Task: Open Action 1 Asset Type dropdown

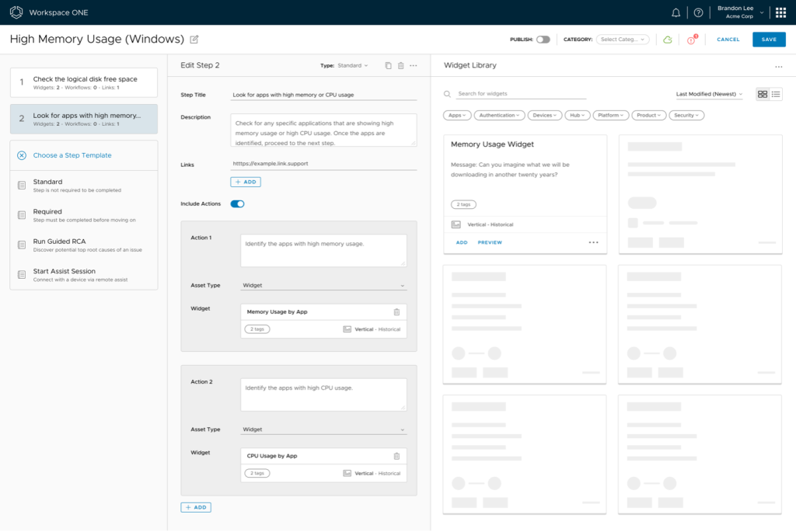Action: [x=323, y=286]
